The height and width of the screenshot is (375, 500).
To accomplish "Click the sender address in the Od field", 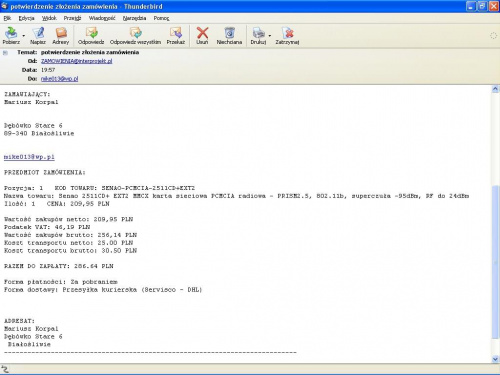I will pos(77,61).
